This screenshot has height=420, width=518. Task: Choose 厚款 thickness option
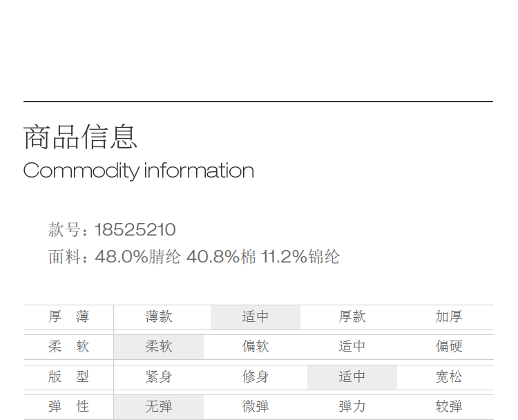pyautogui.click(x=352, y=317)
